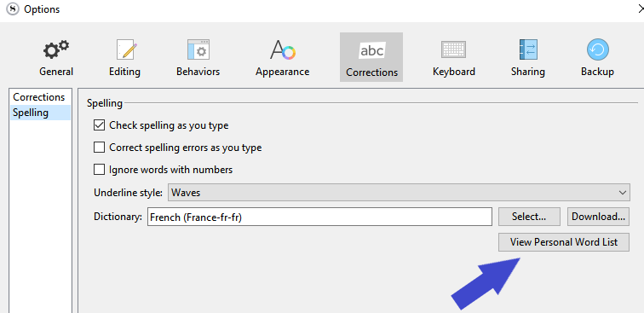Viewport: 644px width, 313px height.
Task: Choose the Corrections item in sidebar list
Action: [x=39, y=97]
